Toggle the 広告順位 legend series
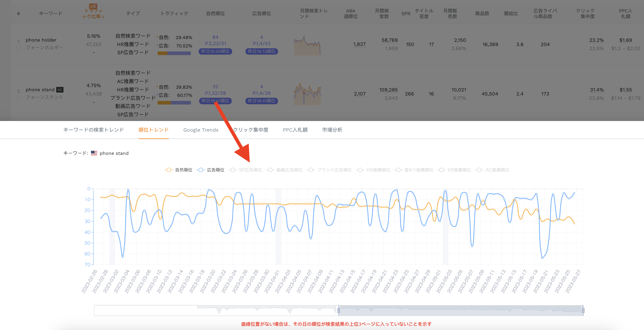 click(210, 170)
